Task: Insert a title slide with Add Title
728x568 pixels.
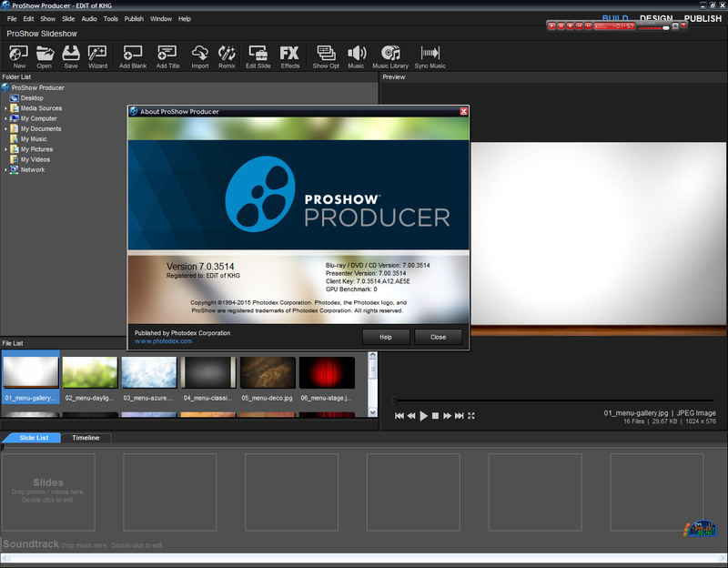Action: tap(167, 57)
